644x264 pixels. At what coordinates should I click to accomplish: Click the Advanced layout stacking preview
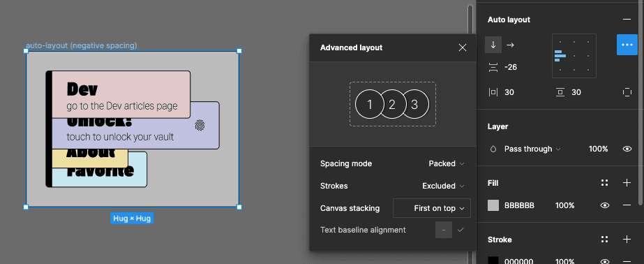[x=392, y=104]
